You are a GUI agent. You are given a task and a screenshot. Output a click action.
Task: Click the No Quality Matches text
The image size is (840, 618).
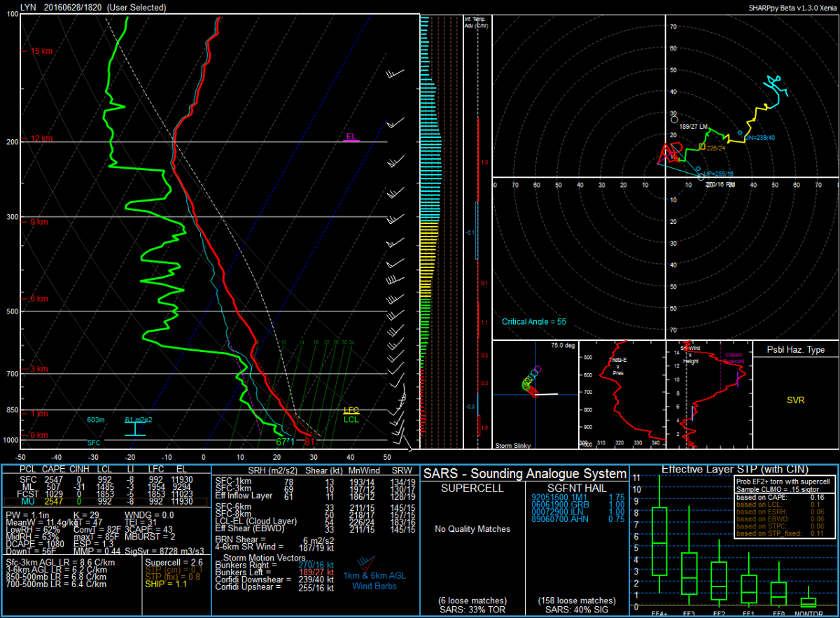pyautogui.click(x=472, y=528)
